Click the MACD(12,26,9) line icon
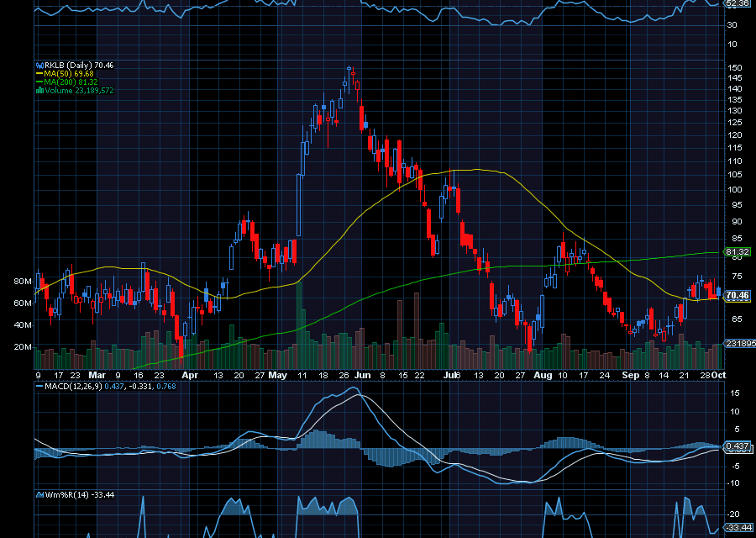 tap(39, 387)
